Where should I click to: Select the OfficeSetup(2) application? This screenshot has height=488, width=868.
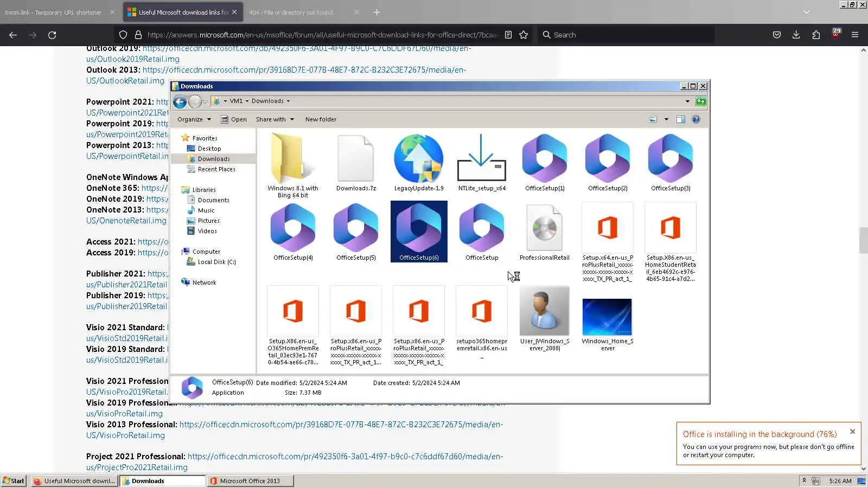tap(608, 163)
